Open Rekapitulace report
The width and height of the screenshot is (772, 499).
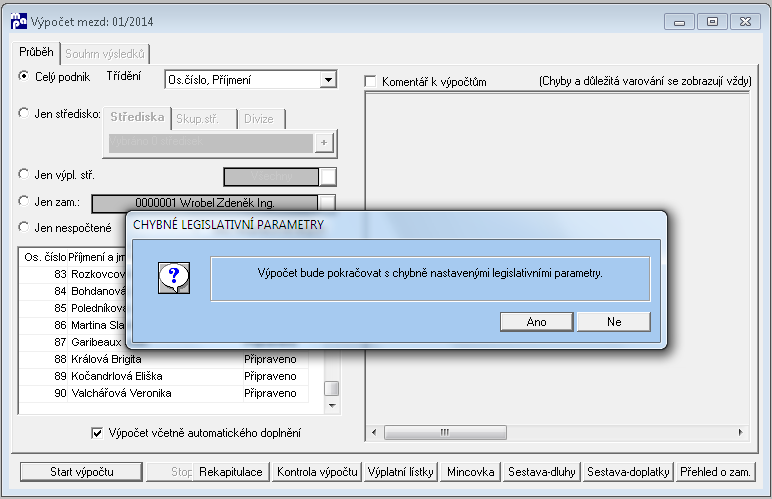pos(231,472)
